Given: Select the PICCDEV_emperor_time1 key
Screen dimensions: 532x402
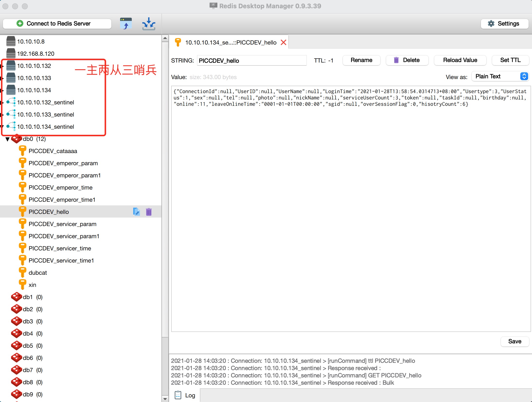Looking at the screenshot, I should (x=62, y=200).
